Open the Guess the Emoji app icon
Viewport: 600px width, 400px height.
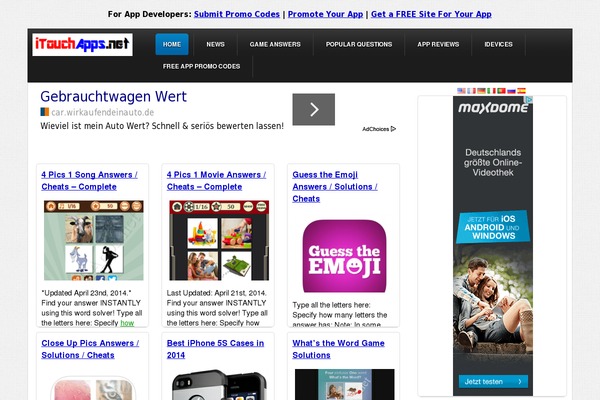tap(344, 256)
